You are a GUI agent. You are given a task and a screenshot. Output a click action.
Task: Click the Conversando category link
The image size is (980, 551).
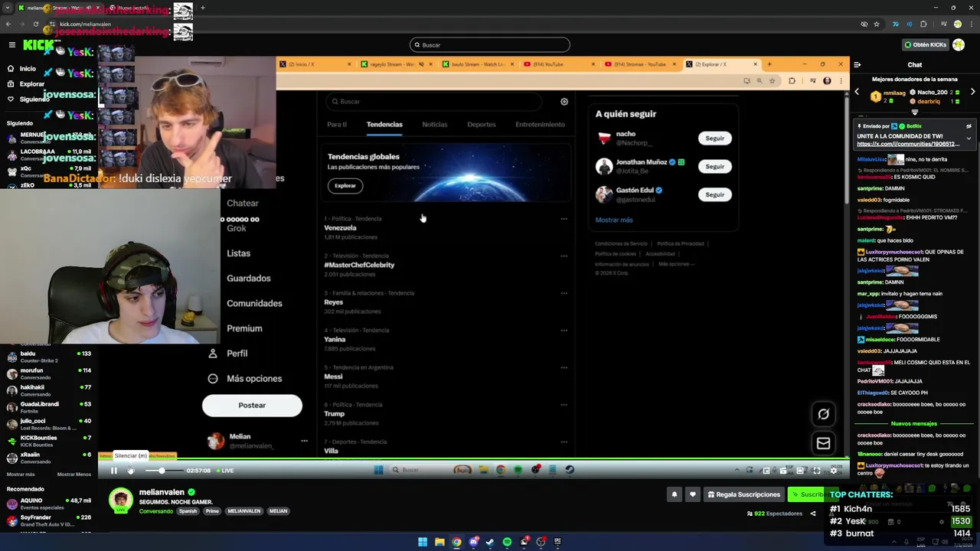pos(155,511)
